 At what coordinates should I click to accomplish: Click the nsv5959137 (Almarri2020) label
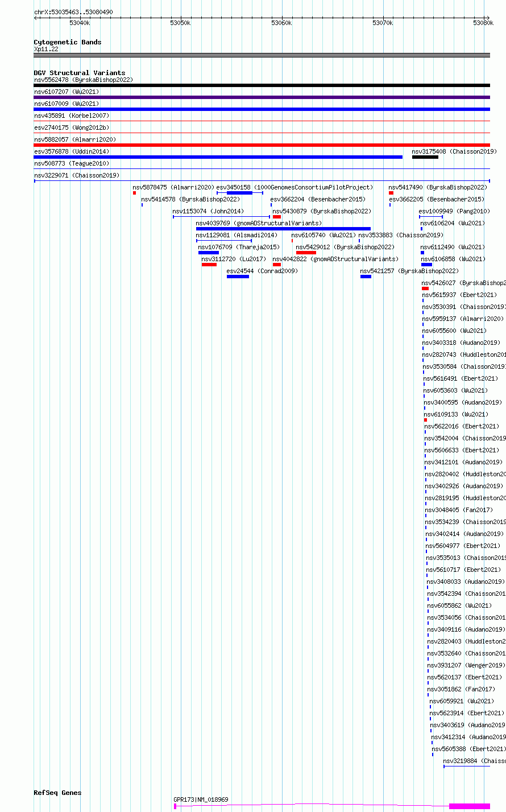463,319
